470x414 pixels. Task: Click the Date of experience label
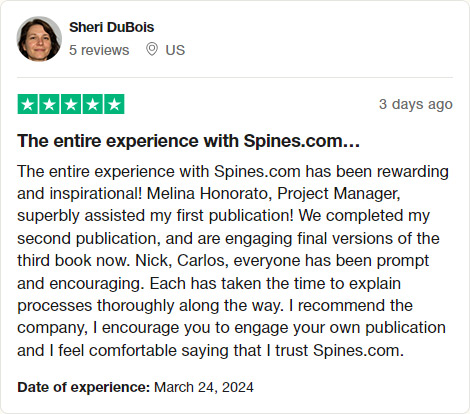[84, 387]
